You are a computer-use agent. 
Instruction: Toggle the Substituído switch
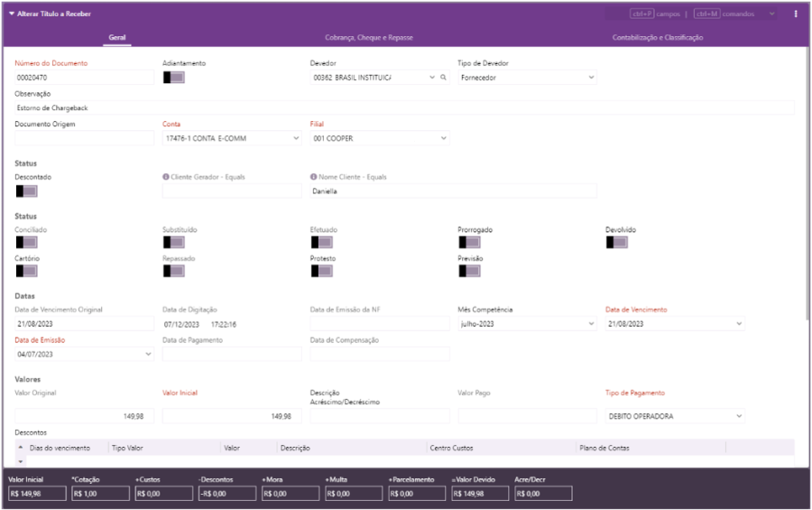174,242
